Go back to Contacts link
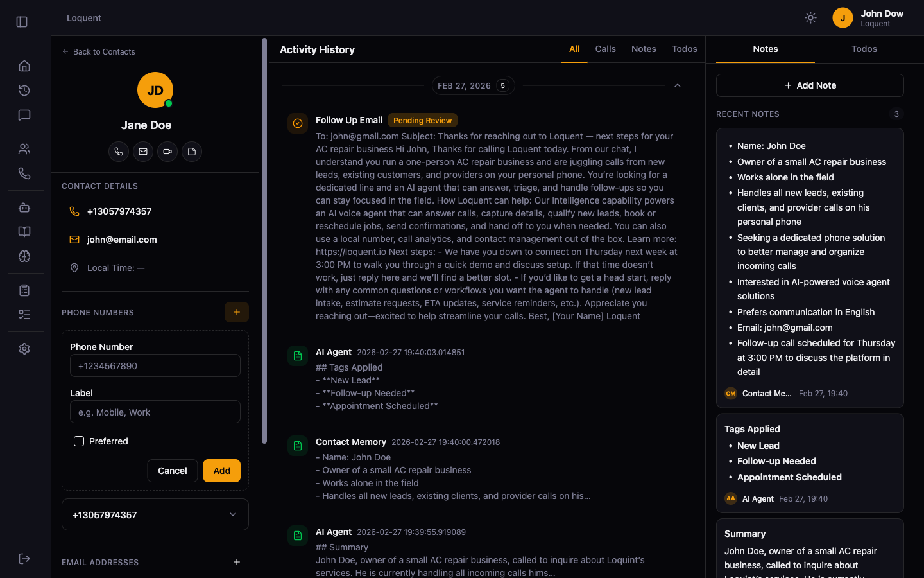The image size is (924, 578). (x=99, y=52)
